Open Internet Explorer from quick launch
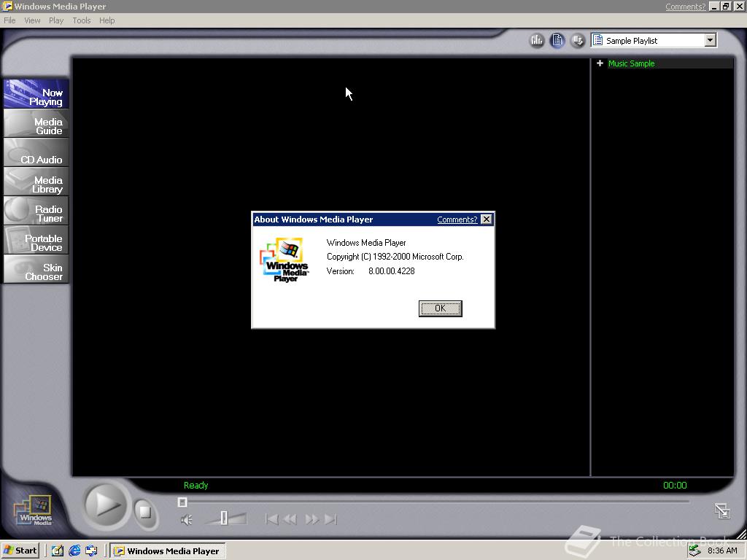This screenshot has height=560, width=747. [x=74, y=551]
